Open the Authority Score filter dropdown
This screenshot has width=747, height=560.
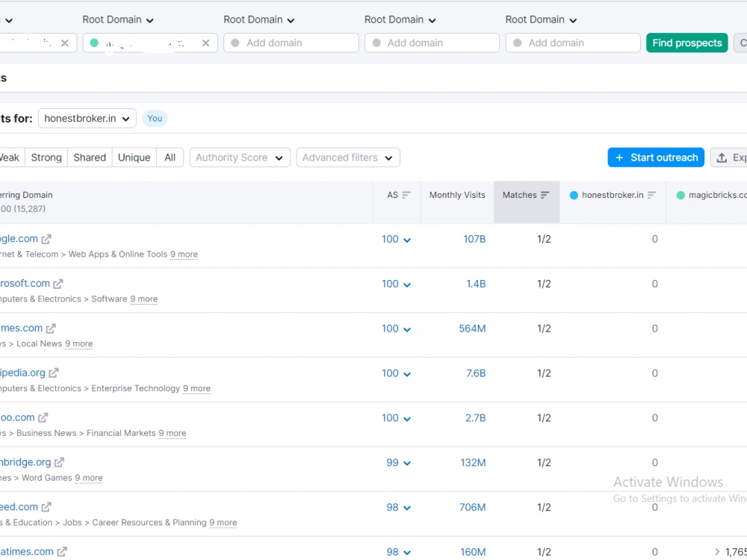tap(240, 158)
